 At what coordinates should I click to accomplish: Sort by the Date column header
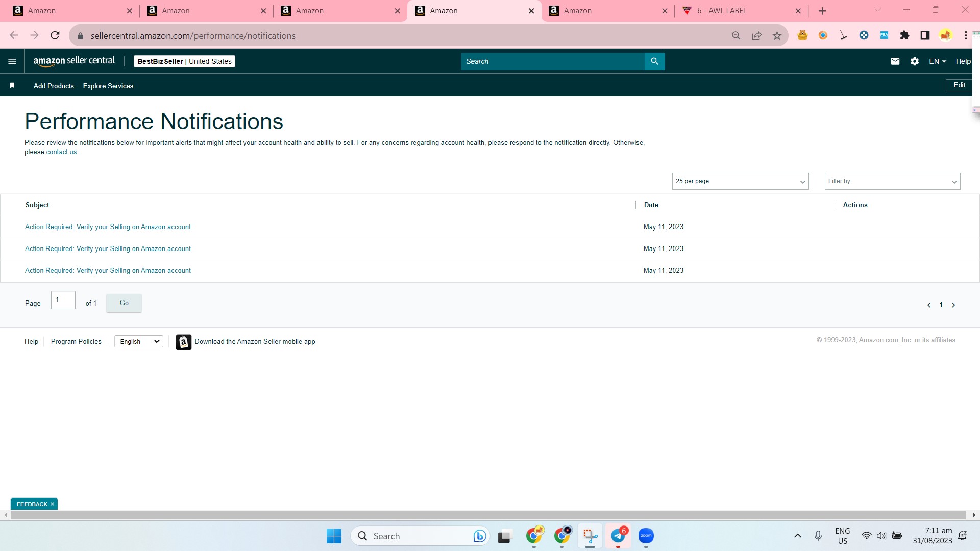point(651,205)
